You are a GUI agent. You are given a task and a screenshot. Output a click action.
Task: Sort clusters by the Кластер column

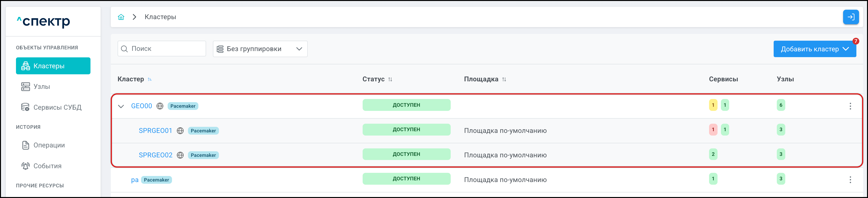[150, 79]
